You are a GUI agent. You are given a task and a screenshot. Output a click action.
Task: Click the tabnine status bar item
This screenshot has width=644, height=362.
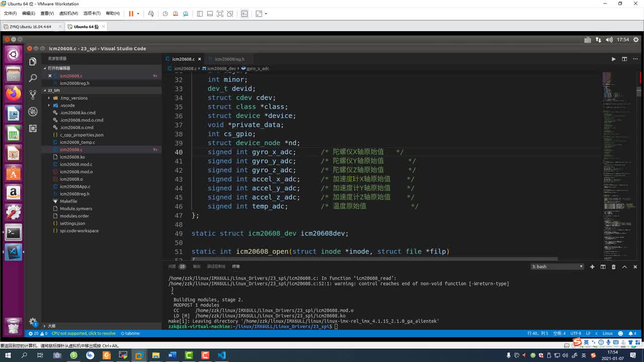pyautogui.click(x=130, y=333)
